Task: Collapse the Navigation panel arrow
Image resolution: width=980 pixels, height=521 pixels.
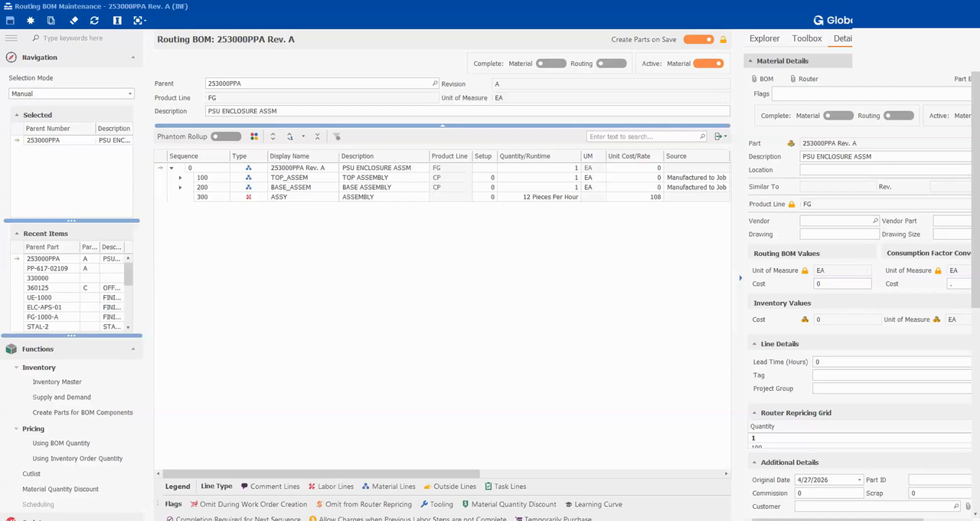Action: click(x=133, y=57)
